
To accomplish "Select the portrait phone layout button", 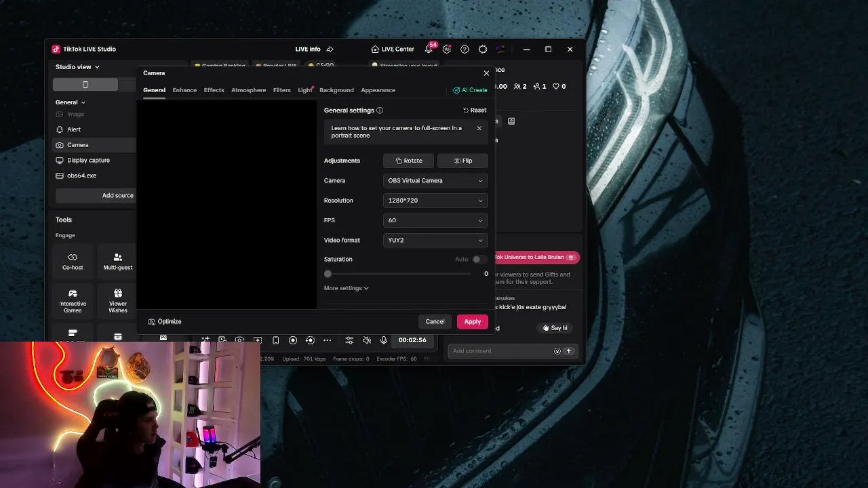I will pyautogui.click(x=85, y=84).
